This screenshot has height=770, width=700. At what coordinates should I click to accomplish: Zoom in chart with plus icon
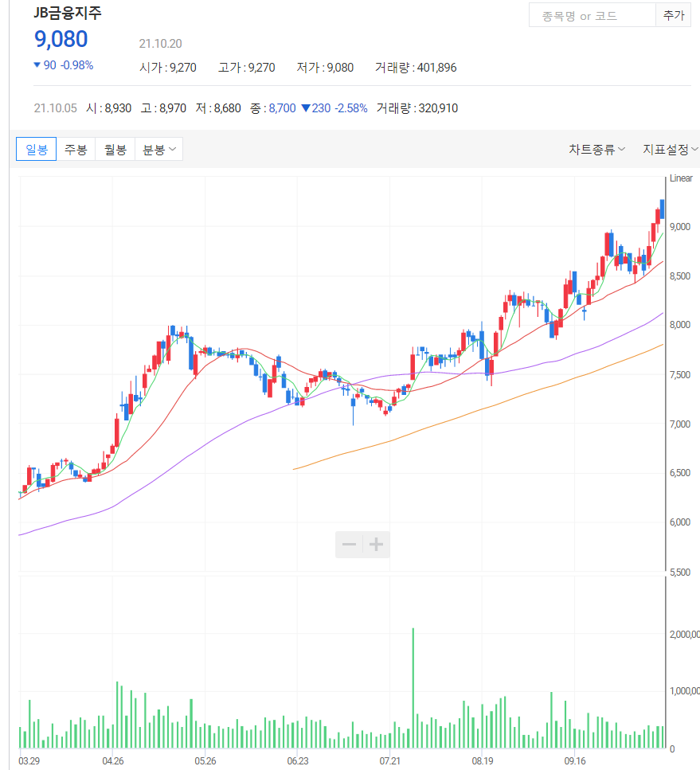(x=377, y=544)
